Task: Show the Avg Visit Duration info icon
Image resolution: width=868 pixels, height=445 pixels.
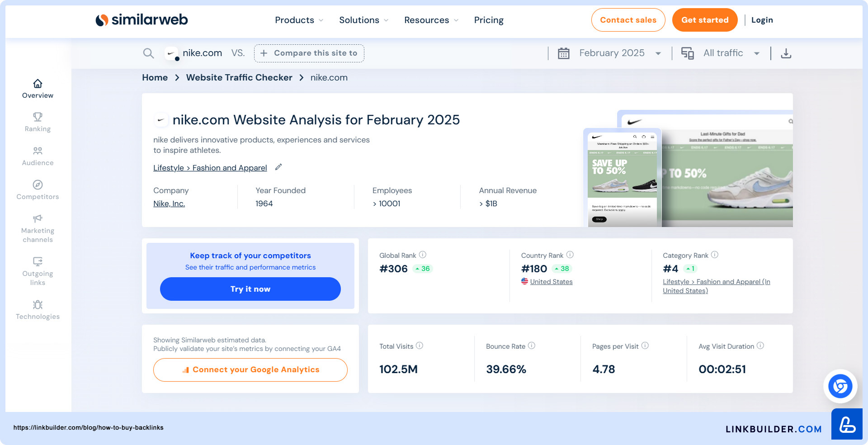Action: point(760,346)
